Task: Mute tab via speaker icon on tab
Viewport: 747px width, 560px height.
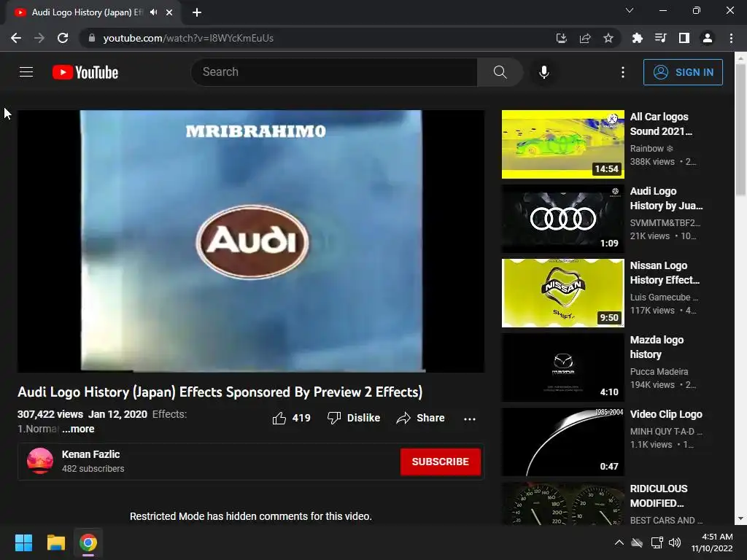Action: (153, 12)
